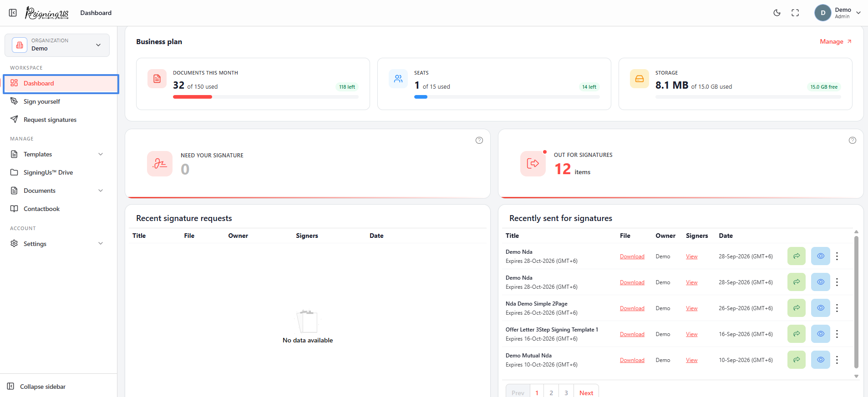Toggle eye view icon for Nda Demo Simple 2Page
The width and height of the screenshot is (868, 397).
coord(821,308)
